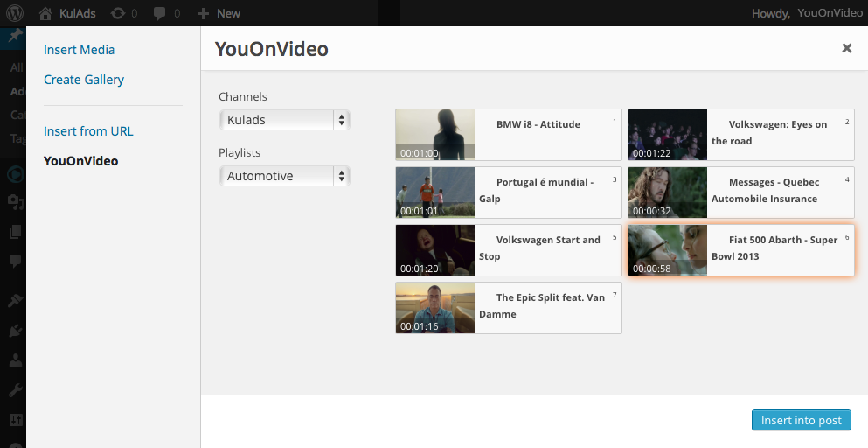Switch to Insert from URL tab
868x448 pixels.
88,131
